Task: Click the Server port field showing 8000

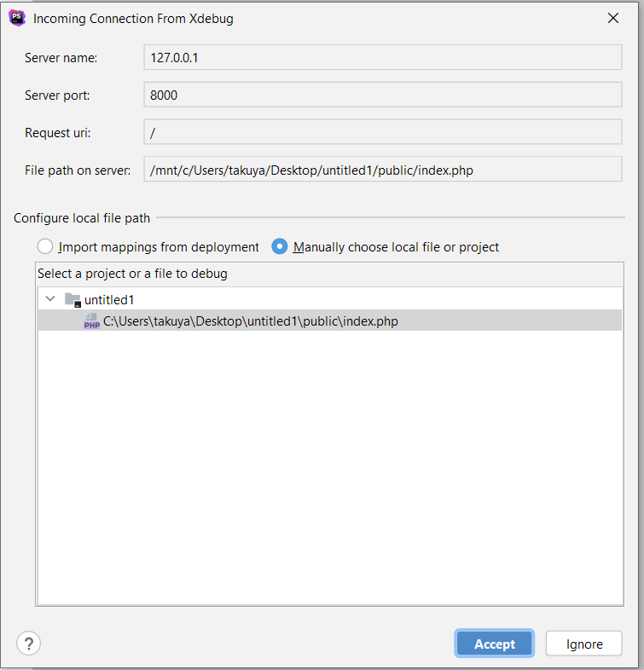Action: (383, 95)
